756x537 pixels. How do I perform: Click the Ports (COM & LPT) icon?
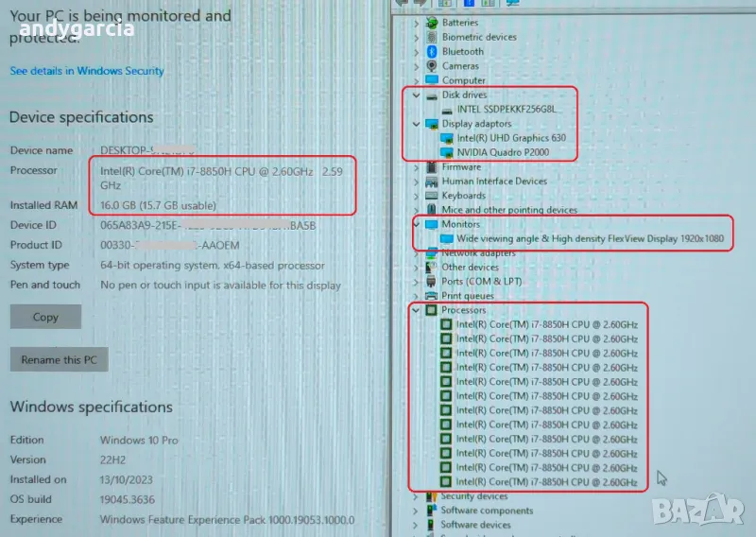click(x=431, y=282)
